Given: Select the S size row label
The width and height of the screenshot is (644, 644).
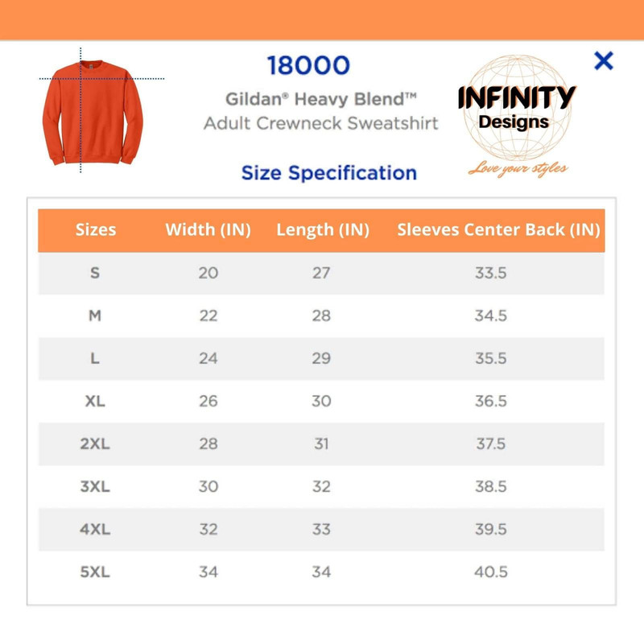Looking at the screenshot, I should coord(95,273).
